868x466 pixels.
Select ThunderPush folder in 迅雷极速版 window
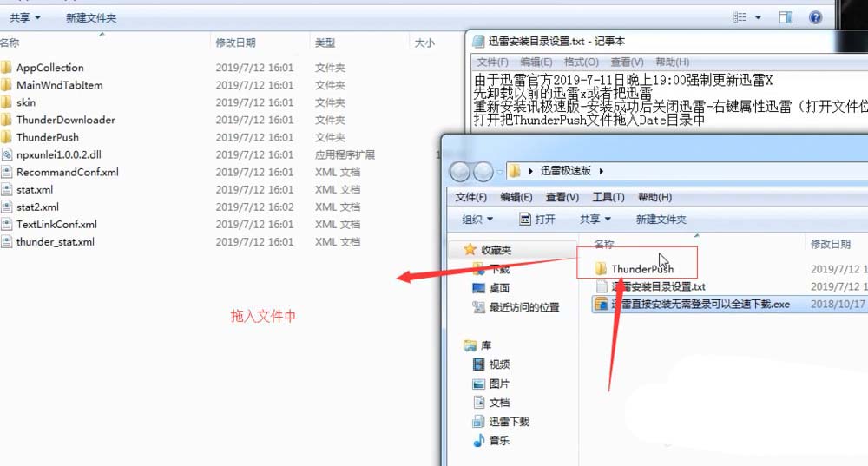click(x=641, y=269)
